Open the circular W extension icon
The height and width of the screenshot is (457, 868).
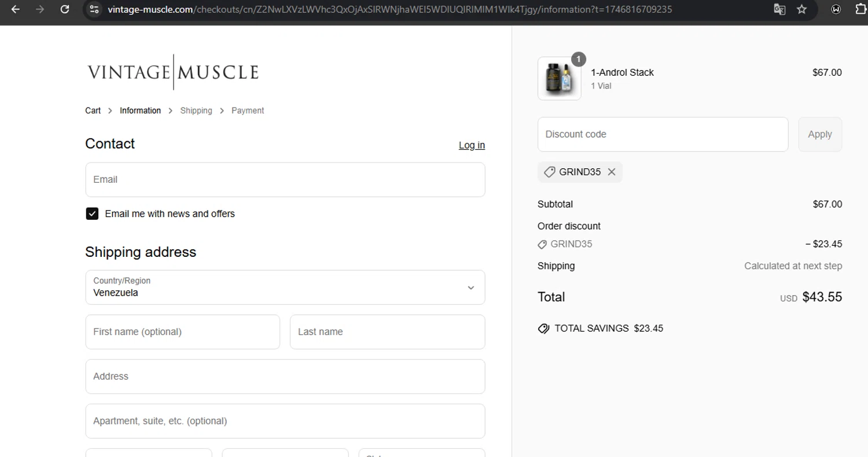[x=836, y=9]
